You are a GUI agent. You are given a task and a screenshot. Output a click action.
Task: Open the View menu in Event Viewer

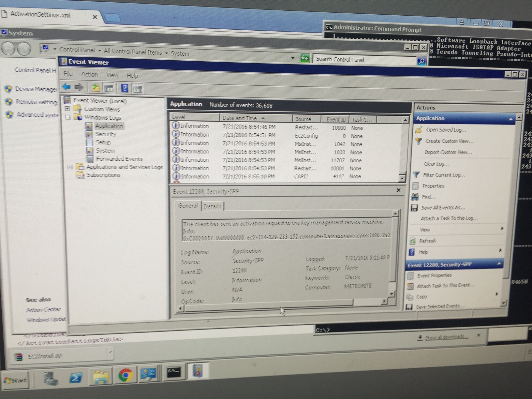112,75
